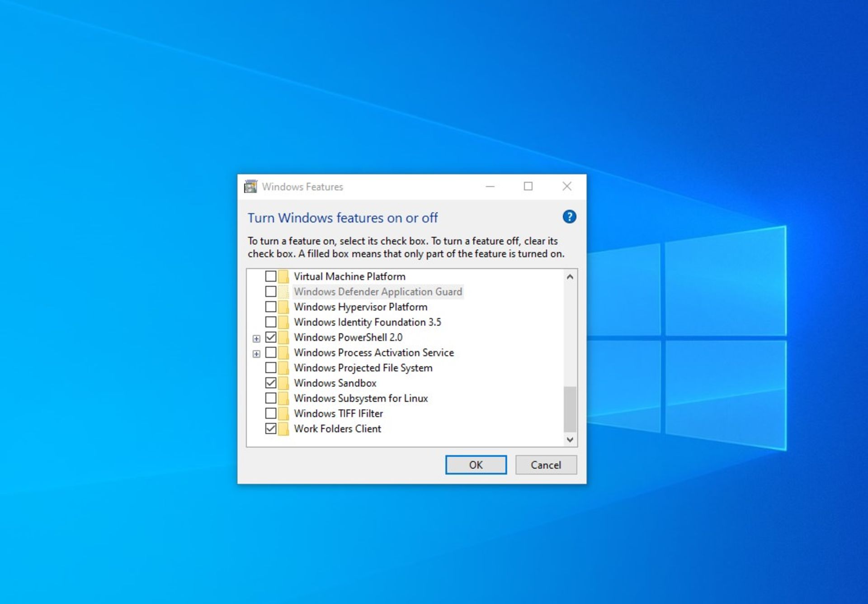Enable Windows Subsystem for Linux checkbox
This screenshot has width=868, height=604.
(x=270, y=398)
